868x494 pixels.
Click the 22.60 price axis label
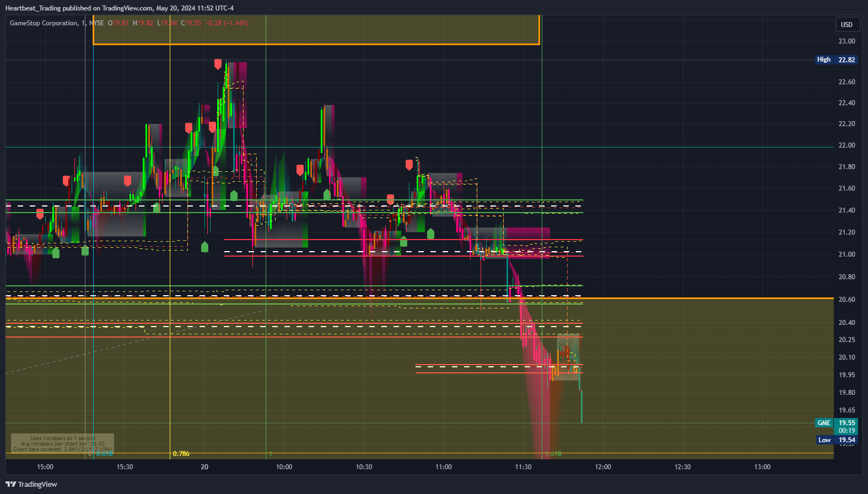[x=847, y=82]
